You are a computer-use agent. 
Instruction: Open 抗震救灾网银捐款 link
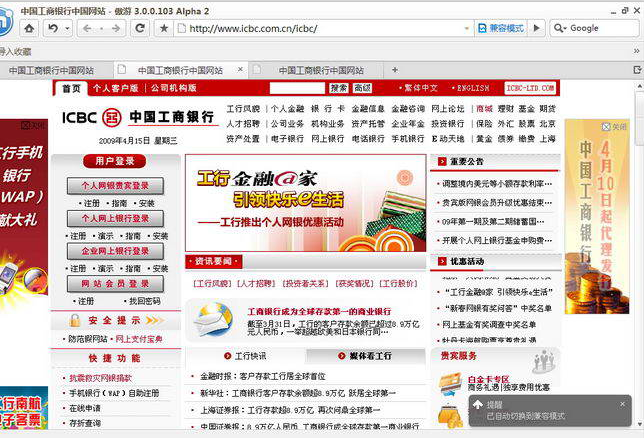[100, 378]
